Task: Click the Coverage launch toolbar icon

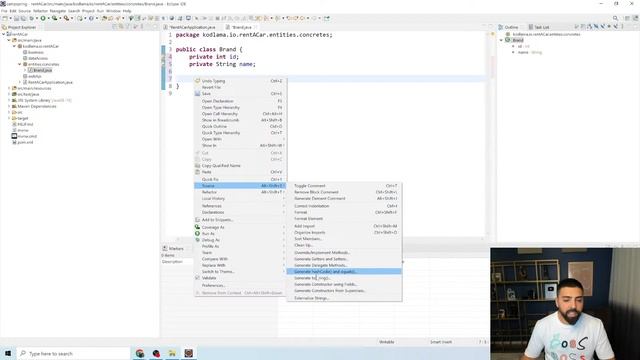Action: 54,18
